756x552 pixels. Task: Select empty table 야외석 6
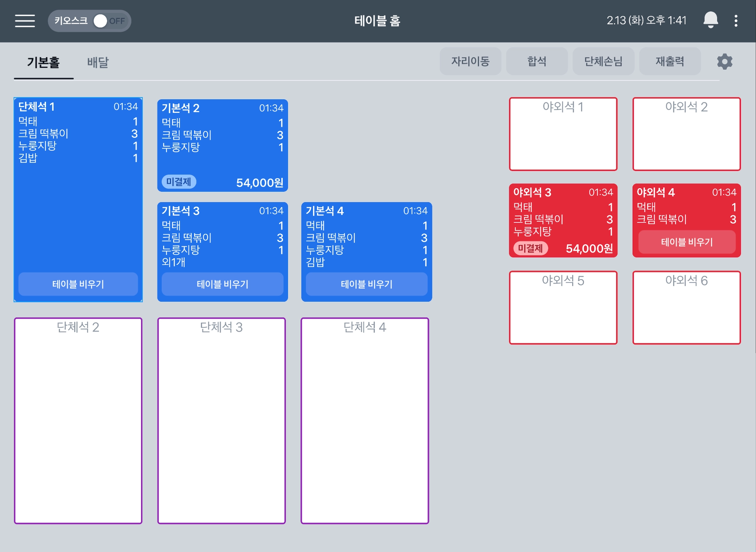coord(686,308)
